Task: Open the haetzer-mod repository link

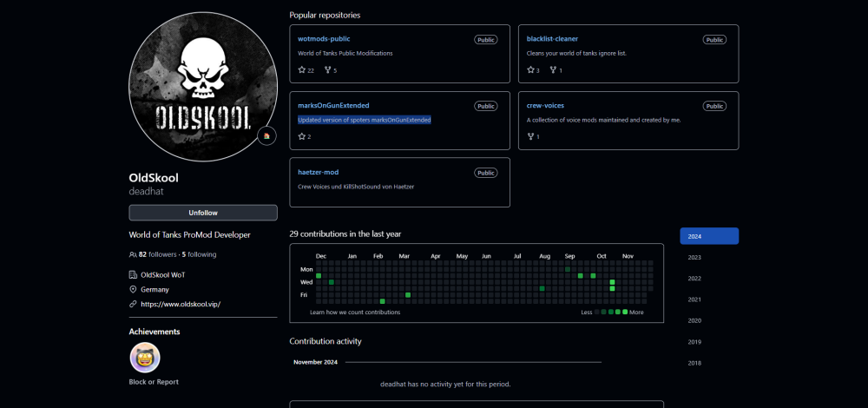Action: (319, 172)
